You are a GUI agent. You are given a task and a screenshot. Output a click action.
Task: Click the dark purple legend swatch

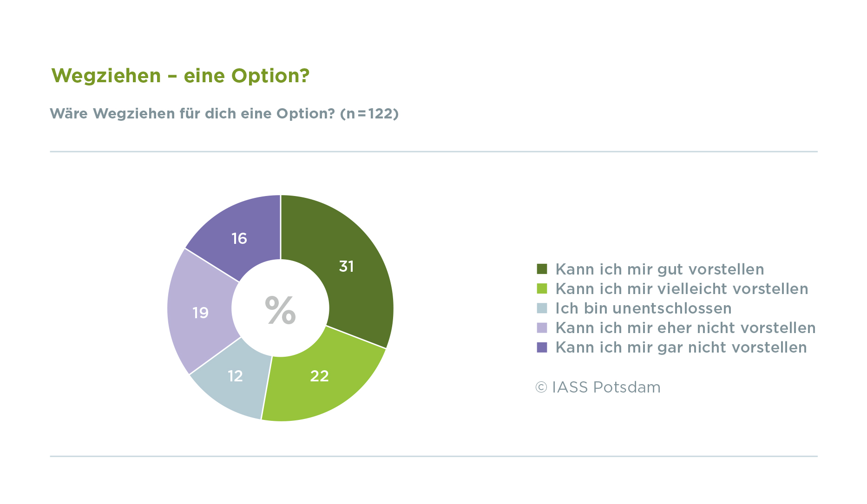(542, 347)
